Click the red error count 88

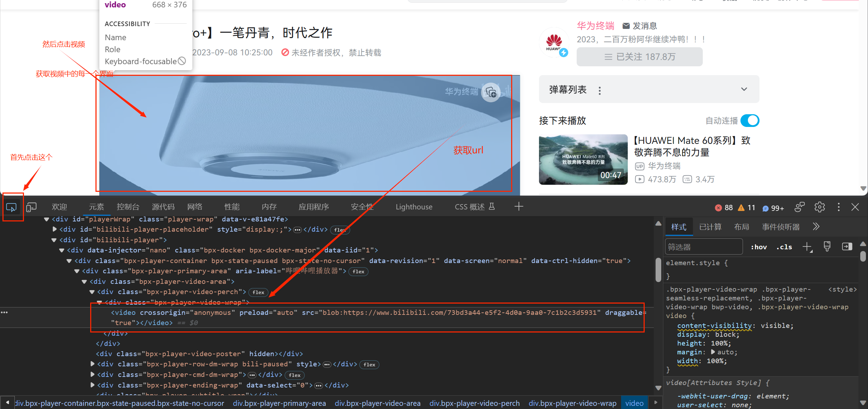724,208
